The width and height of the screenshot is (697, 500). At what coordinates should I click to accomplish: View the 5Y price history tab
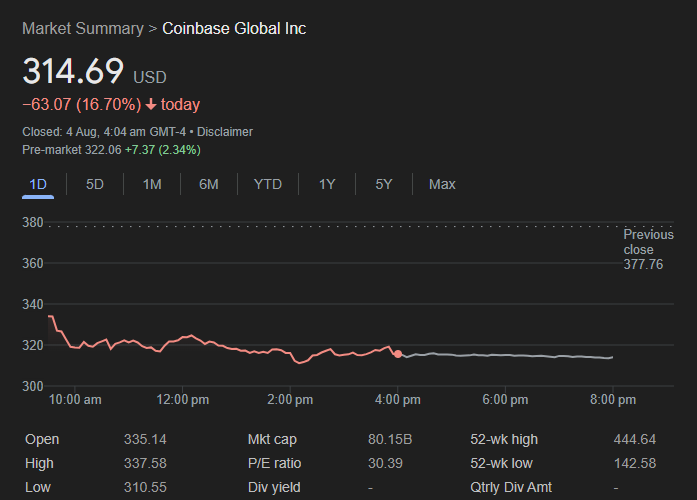click(384, 184)
